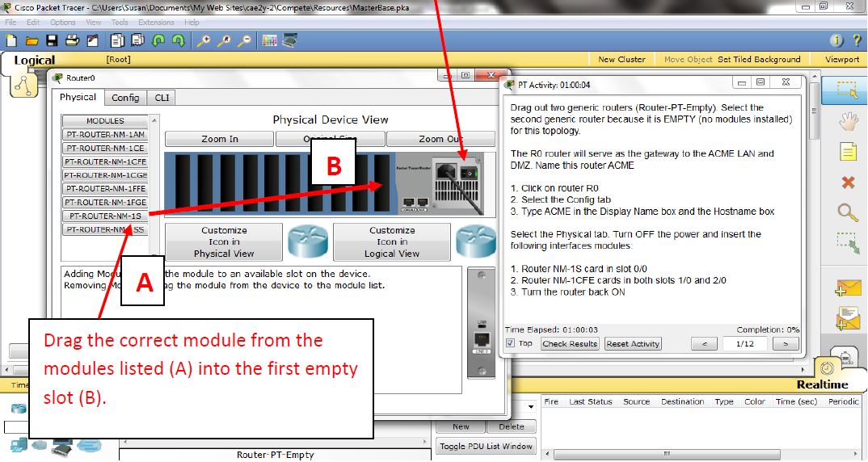The height and width of the screenshot is (462, 868).
Task: Choose the Resize Shape tool
Action: click(x=848, y=243)
